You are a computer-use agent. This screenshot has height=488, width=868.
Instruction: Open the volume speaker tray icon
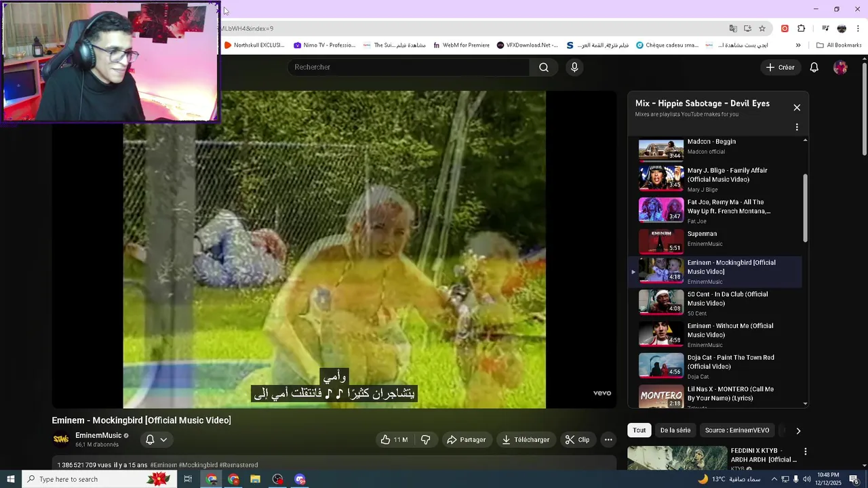806,479
